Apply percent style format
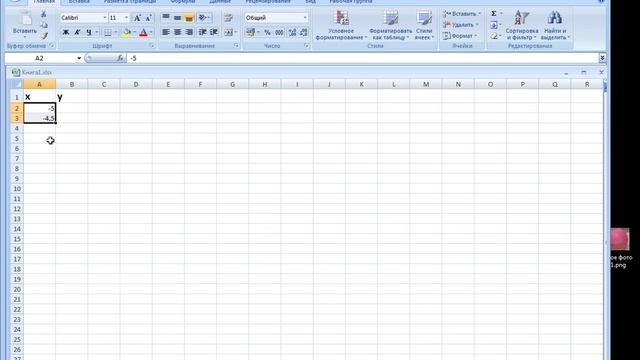Screen dimensions: 640x360 [267, 32]
